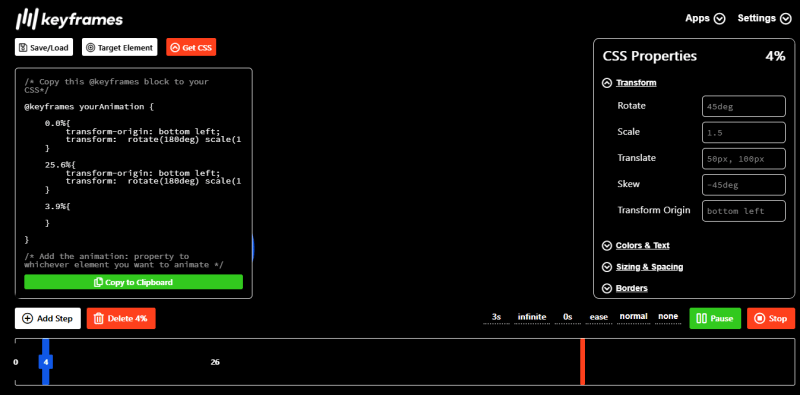The image size is (800, 395).
Task: Focus the Translate input field
Action: pyautogui.click(x=744, y=159)
